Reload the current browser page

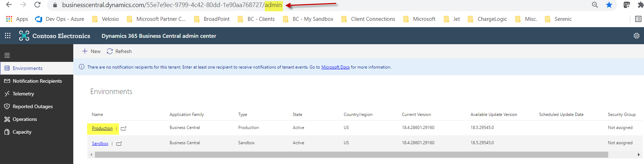tap(37, 5)
